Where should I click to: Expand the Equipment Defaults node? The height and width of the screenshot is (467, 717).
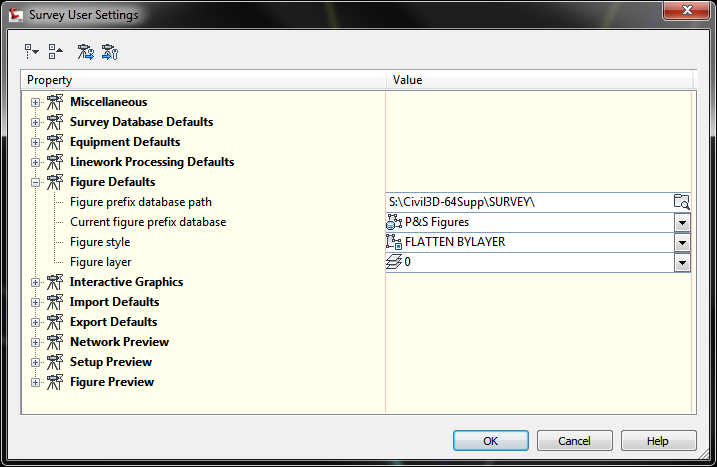click(x=35, y=143)
